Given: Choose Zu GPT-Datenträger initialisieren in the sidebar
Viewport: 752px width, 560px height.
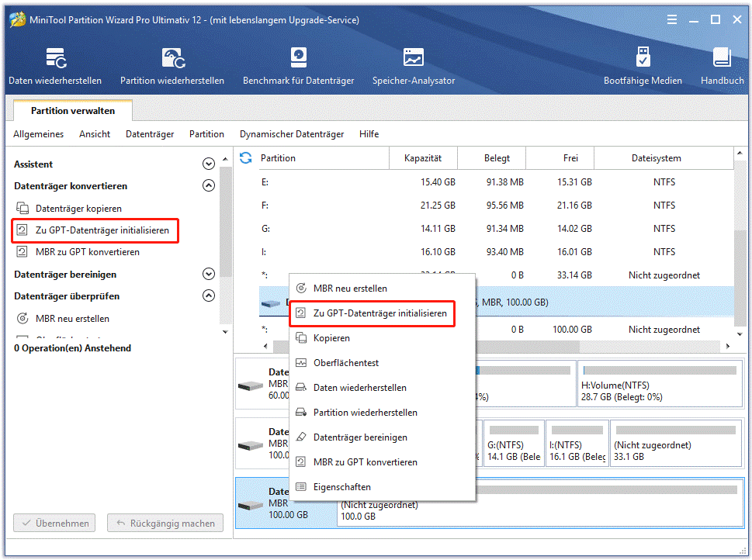Looking at the screenshot, I should pos(95,230).
